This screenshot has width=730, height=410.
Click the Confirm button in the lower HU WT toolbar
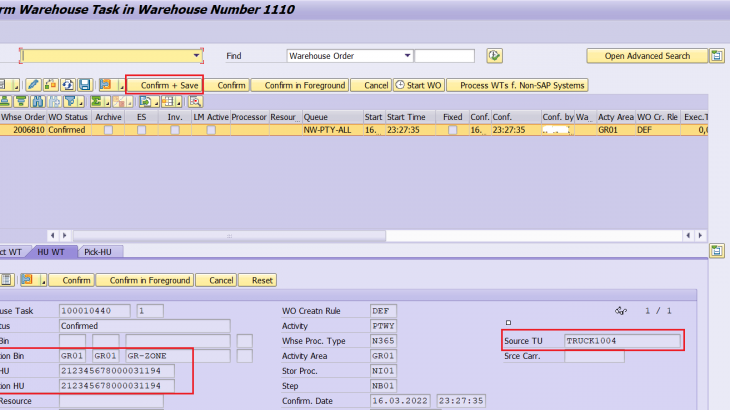72,280
